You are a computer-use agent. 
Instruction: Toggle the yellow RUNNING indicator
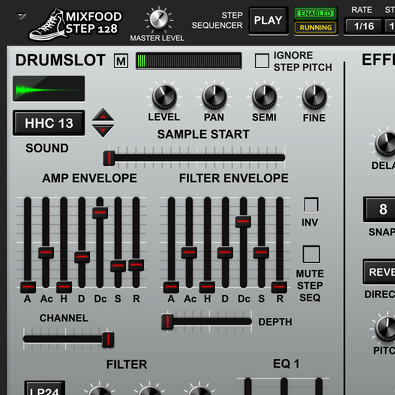point(315,28)
